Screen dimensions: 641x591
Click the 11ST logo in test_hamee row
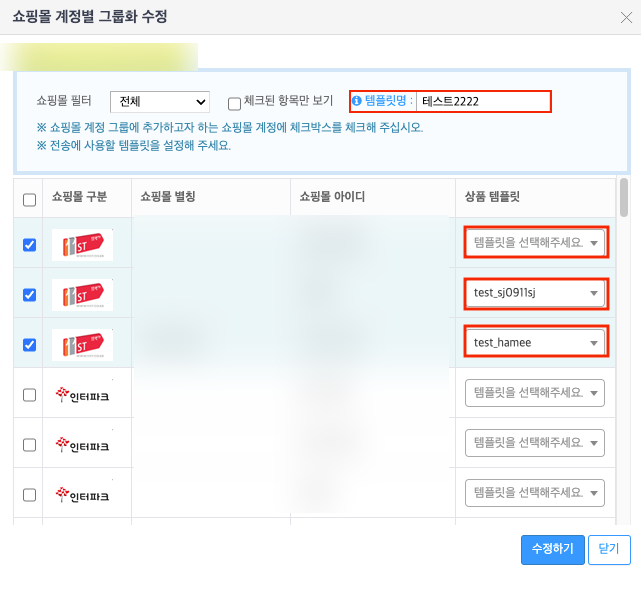(x=83, y=345)
